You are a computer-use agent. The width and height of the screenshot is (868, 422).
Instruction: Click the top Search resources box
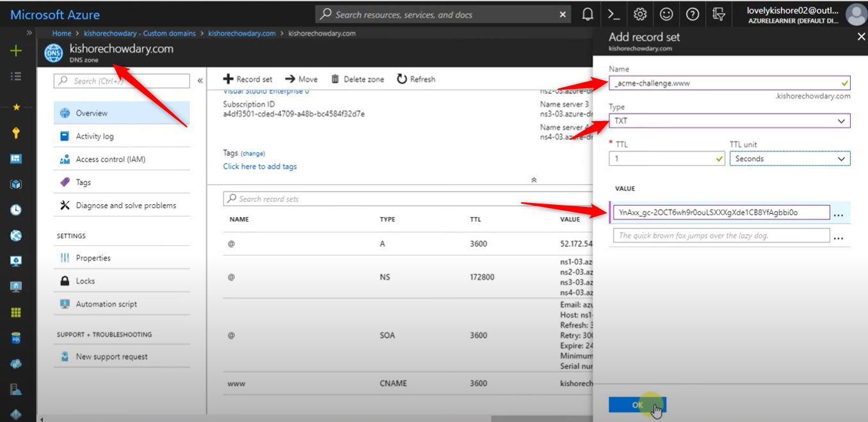[443, 14]
